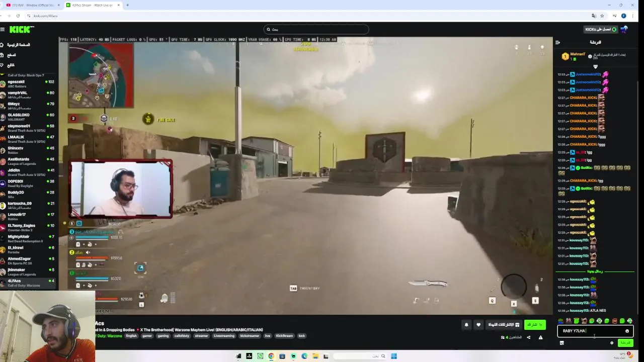
Task: Open GLASSLOKO's VALORANT channel
Action: [28, 117]
